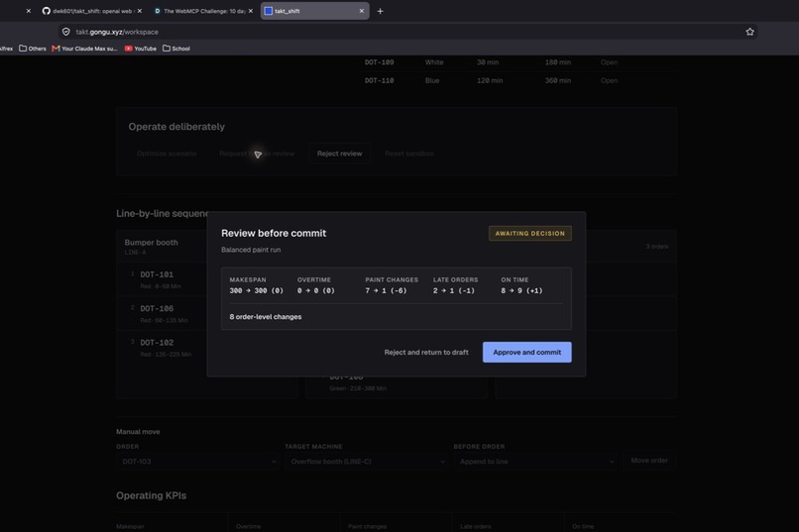Open a new browser tab
The image size is (799, 532).
click(380, 11)
